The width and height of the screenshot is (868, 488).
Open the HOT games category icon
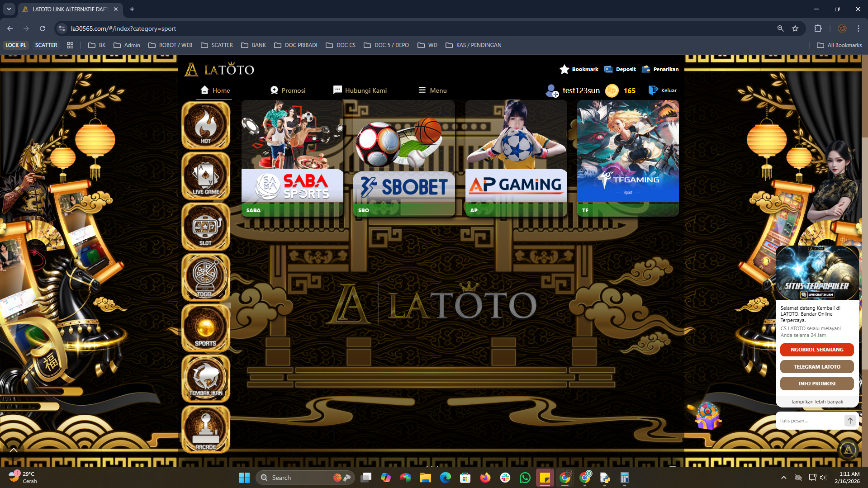point(206,125)
